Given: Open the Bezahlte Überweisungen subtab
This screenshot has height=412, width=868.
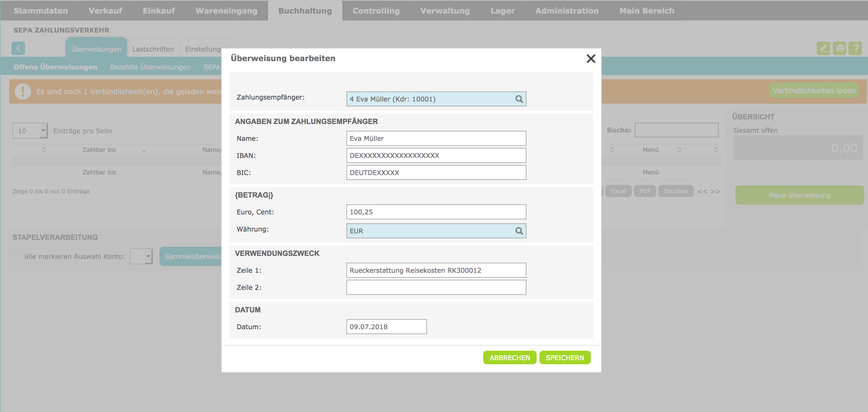Looking at the screenshot, I should click(150, 67).
